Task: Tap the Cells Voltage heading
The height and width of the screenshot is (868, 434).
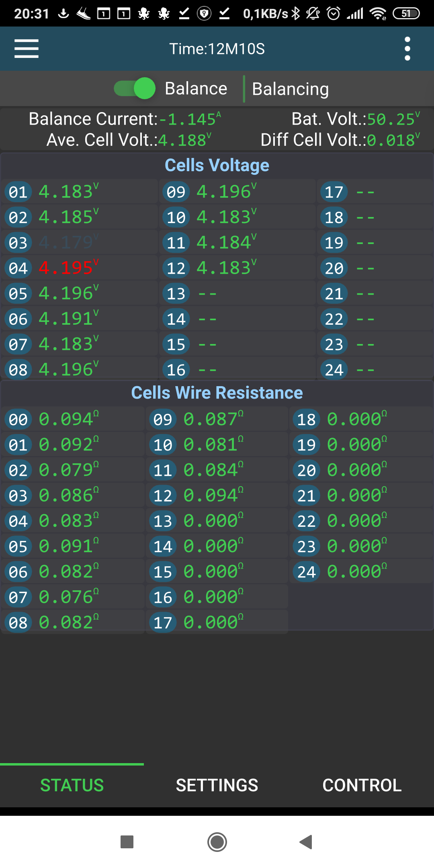Action: tap(217, 165)
